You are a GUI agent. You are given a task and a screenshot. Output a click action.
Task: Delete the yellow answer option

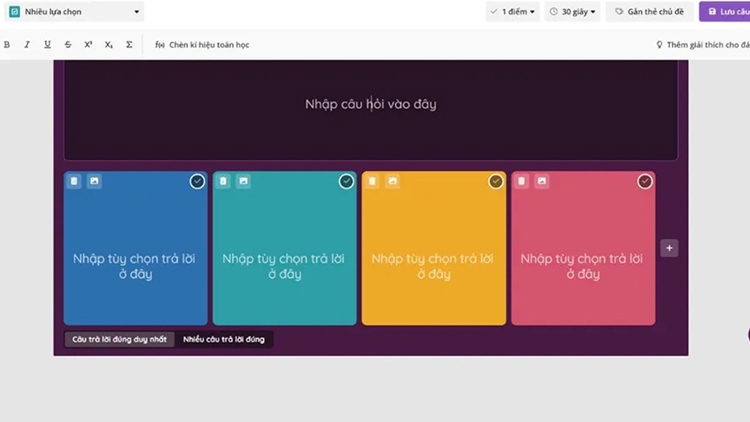click(372, 181)
